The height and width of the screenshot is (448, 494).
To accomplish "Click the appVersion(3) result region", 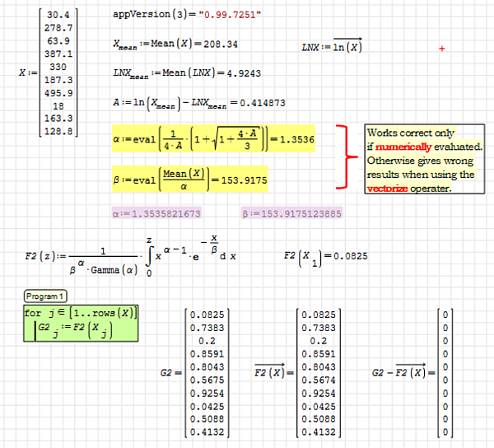I will (x=175, y=16).
